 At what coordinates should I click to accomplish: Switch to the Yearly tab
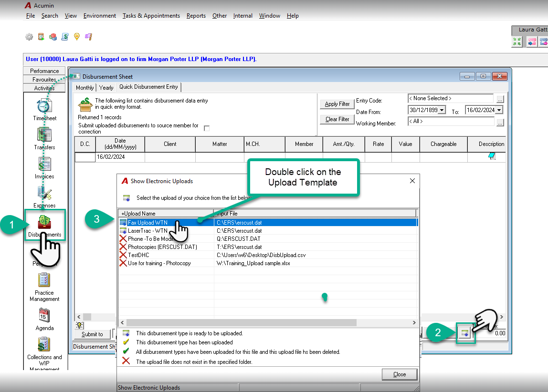(x=106, y=88)
